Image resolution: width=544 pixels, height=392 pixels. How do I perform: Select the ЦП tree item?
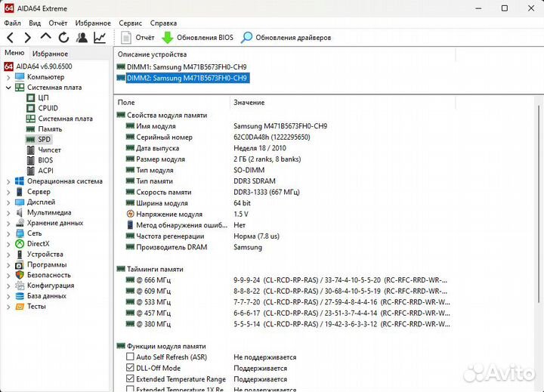point(43,98)
